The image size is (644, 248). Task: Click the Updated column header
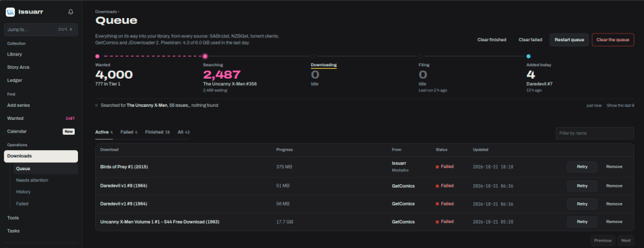click(x=480, y=150)
